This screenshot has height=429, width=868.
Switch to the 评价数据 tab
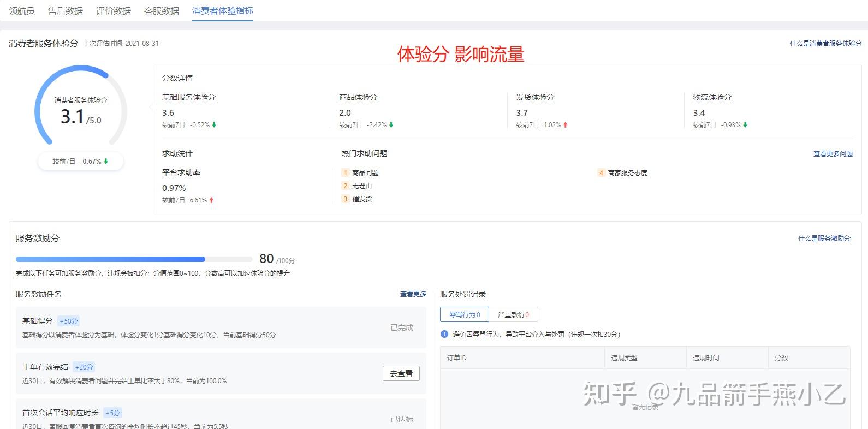114,10
